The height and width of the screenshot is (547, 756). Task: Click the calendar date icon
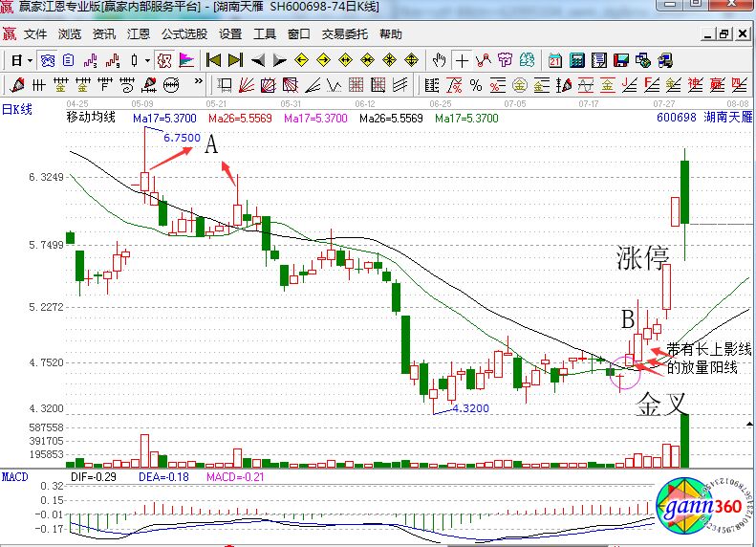[554, 59]
